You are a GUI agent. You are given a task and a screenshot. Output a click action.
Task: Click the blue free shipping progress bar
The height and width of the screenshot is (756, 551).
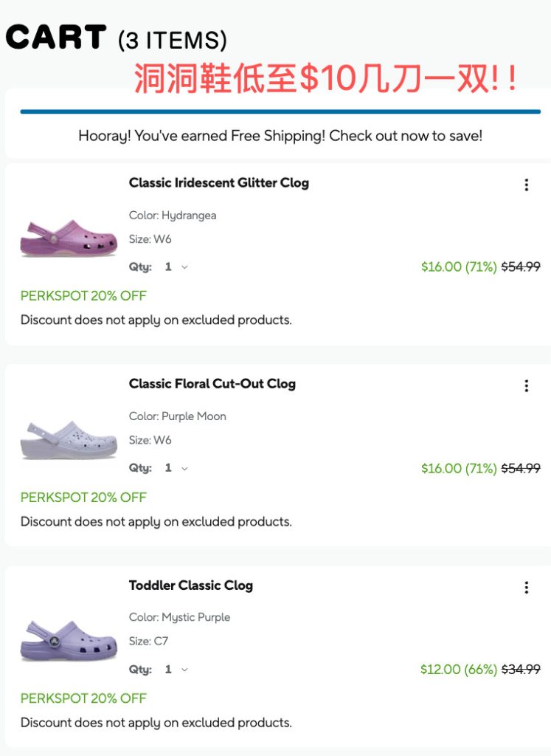coord(280,111)
